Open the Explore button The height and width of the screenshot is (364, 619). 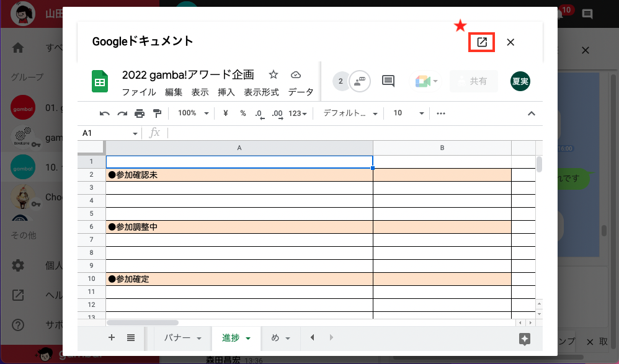coord(524,339)
